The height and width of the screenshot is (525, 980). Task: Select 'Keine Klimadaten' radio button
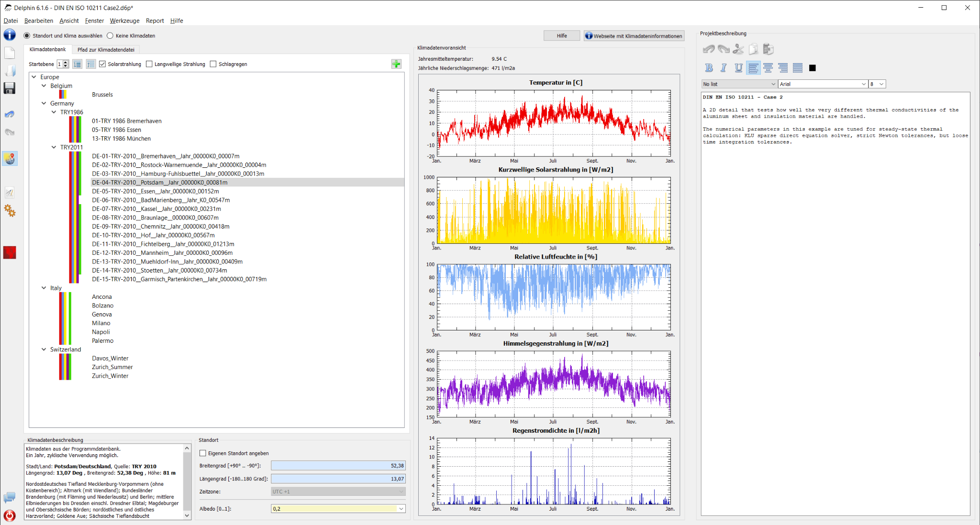point(110,35)
